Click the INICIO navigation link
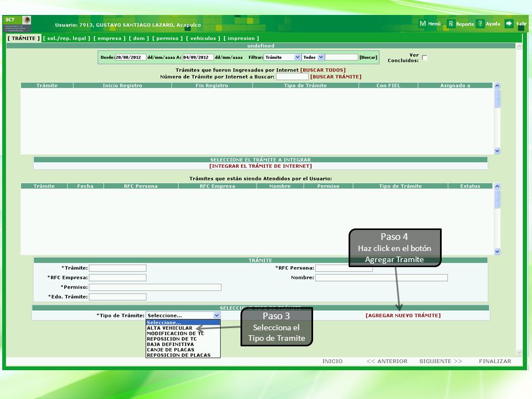The height and width of the screenshot is (399, 532). (332, 361)
